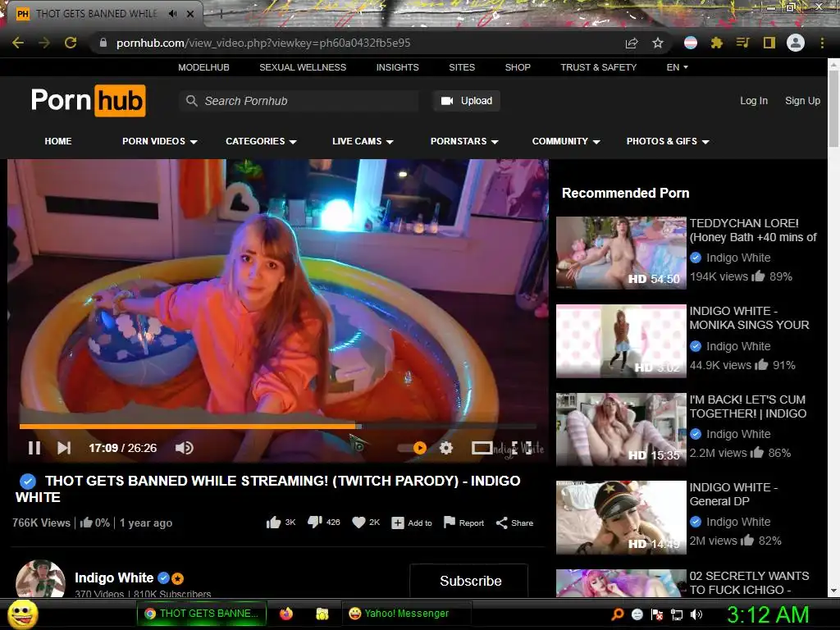Skip to the next video in player
The image size is (840, 630).
(64, 448)
